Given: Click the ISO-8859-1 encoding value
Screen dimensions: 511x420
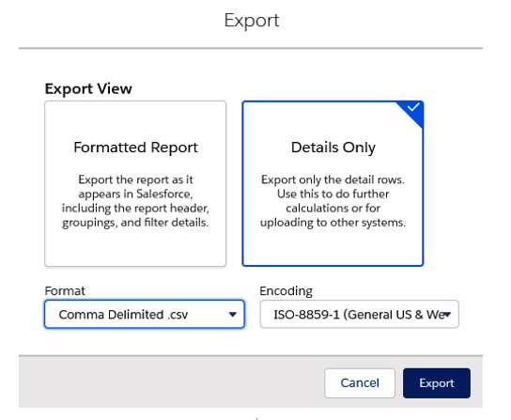Looking at the screenshot, I should point(359,315).
